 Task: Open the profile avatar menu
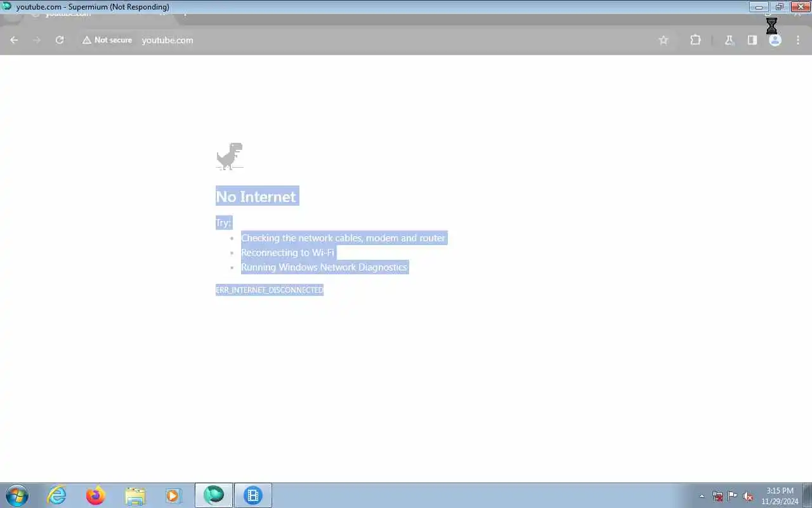pos(775,40)
